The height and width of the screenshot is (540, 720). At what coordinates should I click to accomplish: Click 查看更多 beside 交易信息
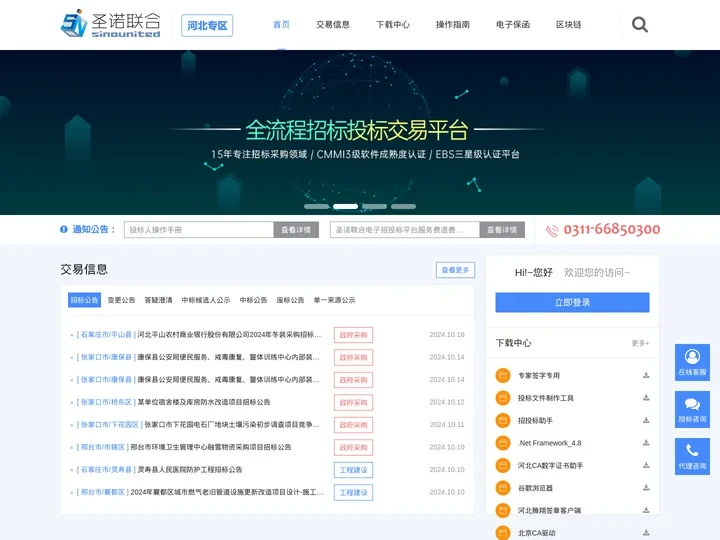[x=455, y=270]
